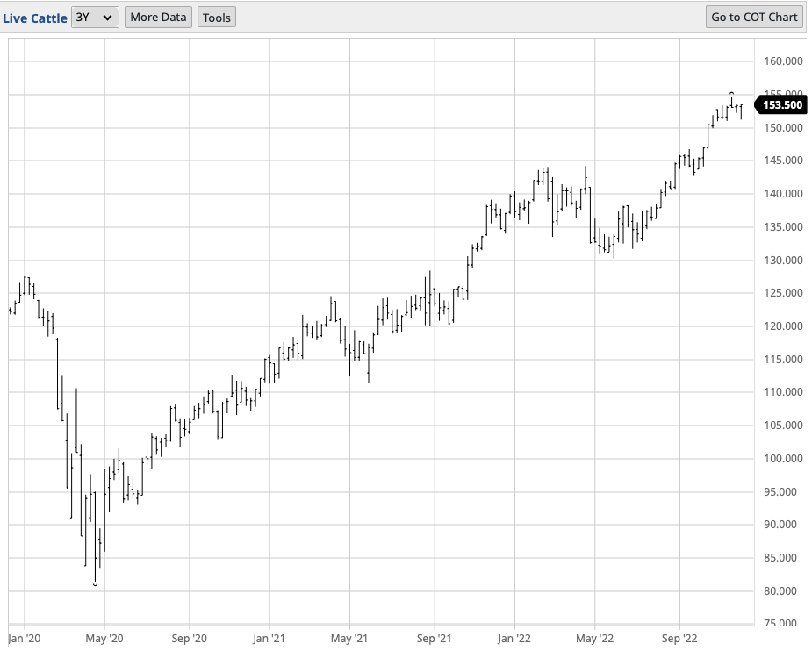The height and width of the screenshot is (651, 812).
Task: Click the Sep '22 date label
Action: [679, 639]
